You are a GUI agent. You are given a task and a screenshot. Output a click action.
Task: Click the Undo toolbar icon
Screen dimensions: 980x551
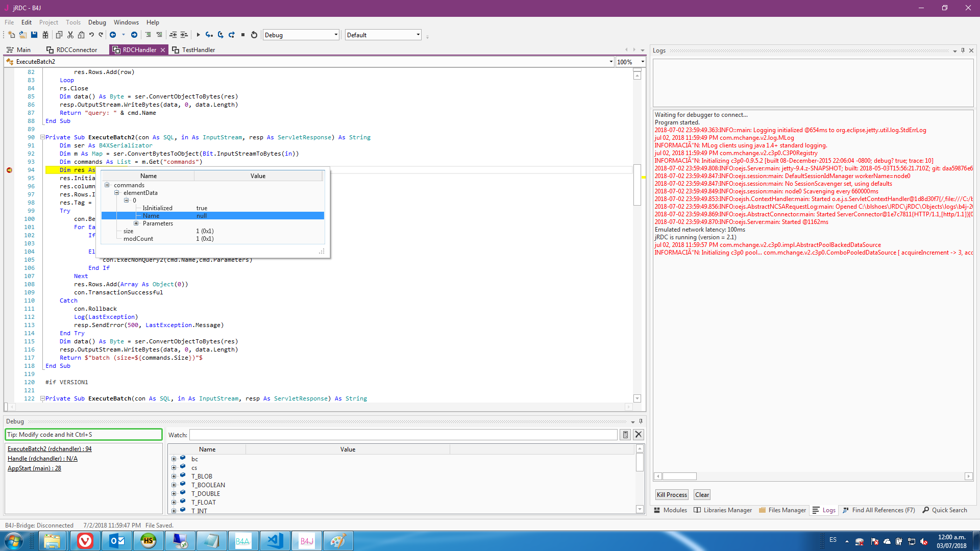pos(91,35)
